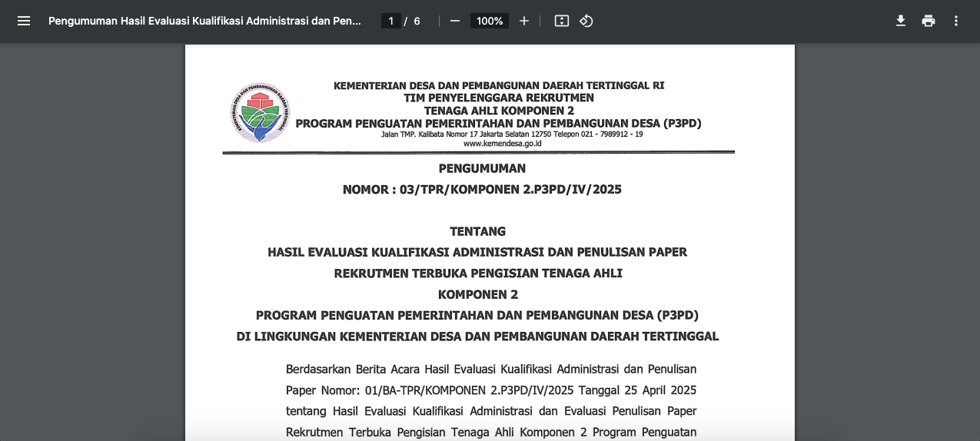
Task: Click the TENAGA AHLI KOMPONEN 2 letterhead line
Action: 499,111
